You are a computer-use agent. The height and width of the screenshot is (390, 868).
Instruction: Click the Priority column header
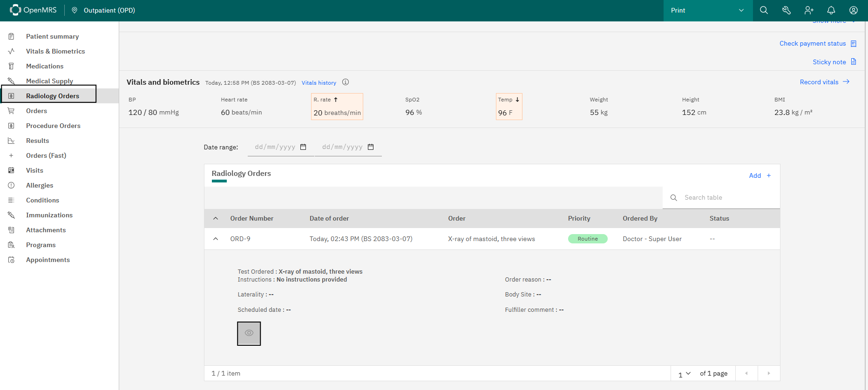(x=579, y=218)
